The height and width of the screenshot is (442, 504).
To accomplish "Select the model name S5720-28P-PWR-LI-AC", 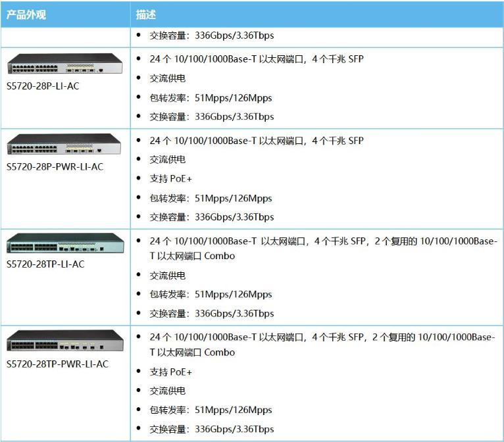I will tap(55, 167).
